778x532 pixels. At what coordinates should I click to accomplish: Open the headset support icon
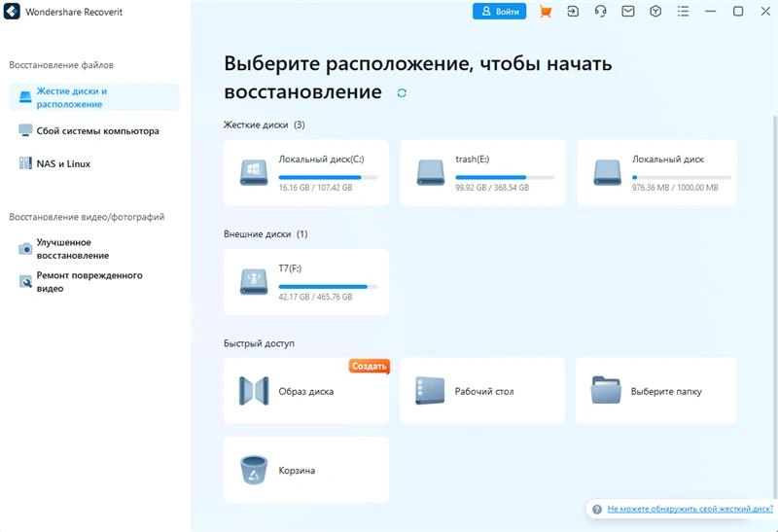point(601,12)
